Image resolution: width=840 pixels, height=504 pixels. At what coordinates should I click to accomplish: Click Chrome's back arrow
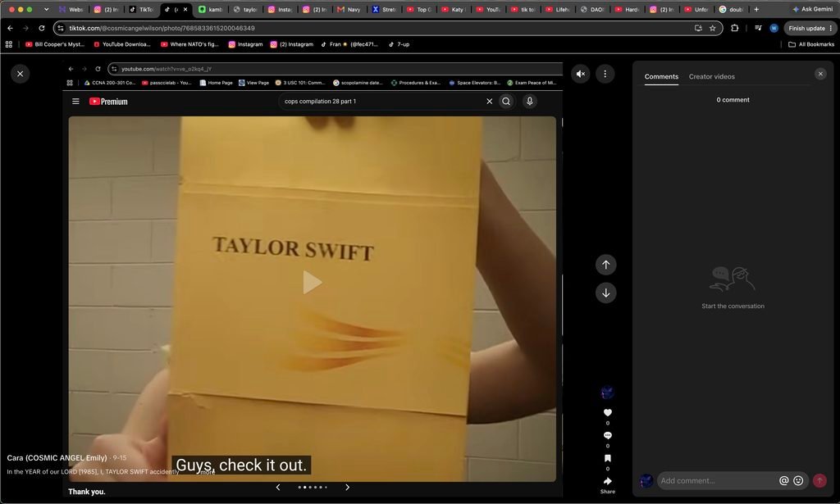[x=10, y=28]
